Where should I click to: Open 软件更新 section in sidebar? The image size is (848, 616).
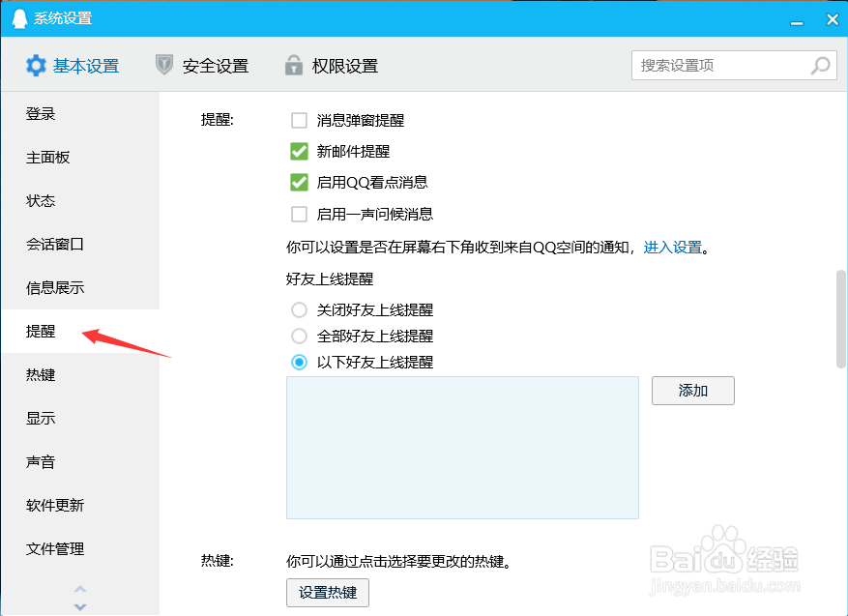point(80,505)
